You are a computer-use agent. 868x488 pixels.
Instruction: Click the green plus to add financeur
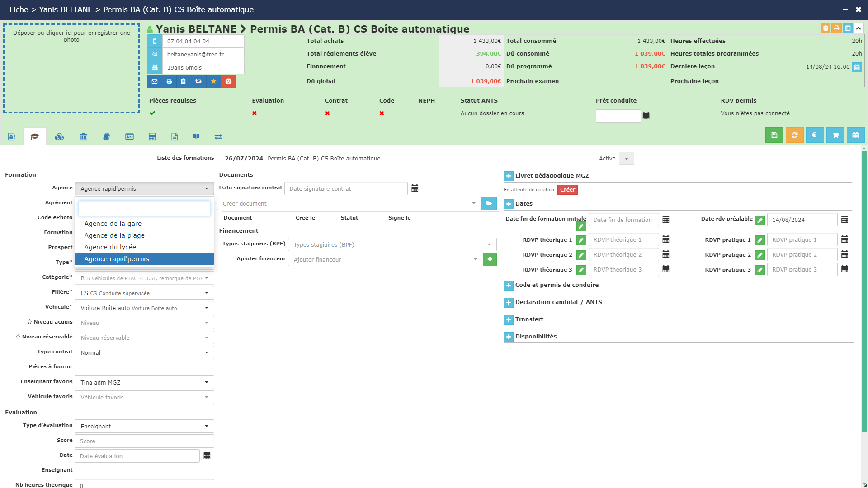click(490, 259)
